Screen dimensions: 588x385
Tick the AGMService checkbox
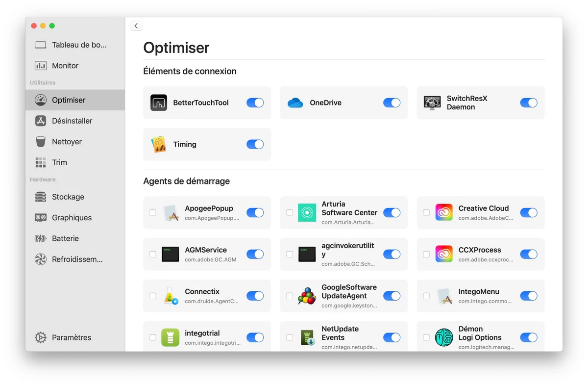(x=153, y=254)
